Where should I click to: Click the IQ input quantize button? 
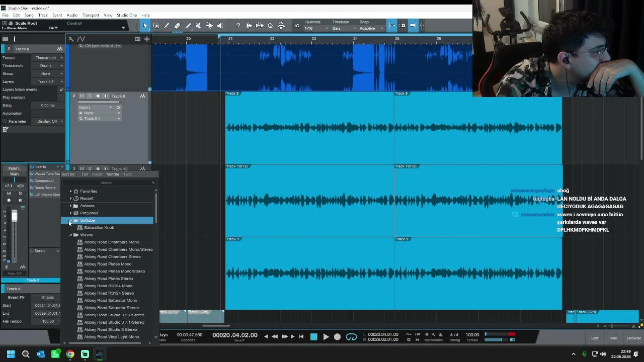297,26
